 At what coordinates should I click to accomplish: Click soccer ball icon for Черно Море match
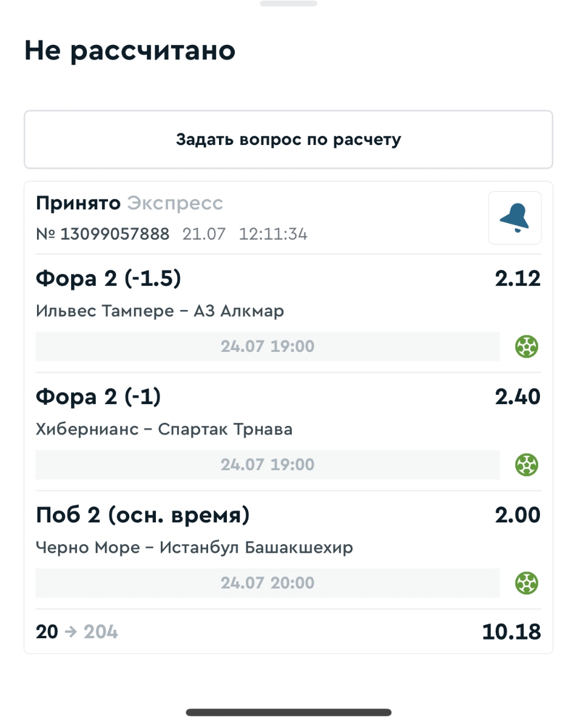pos(527,584)
